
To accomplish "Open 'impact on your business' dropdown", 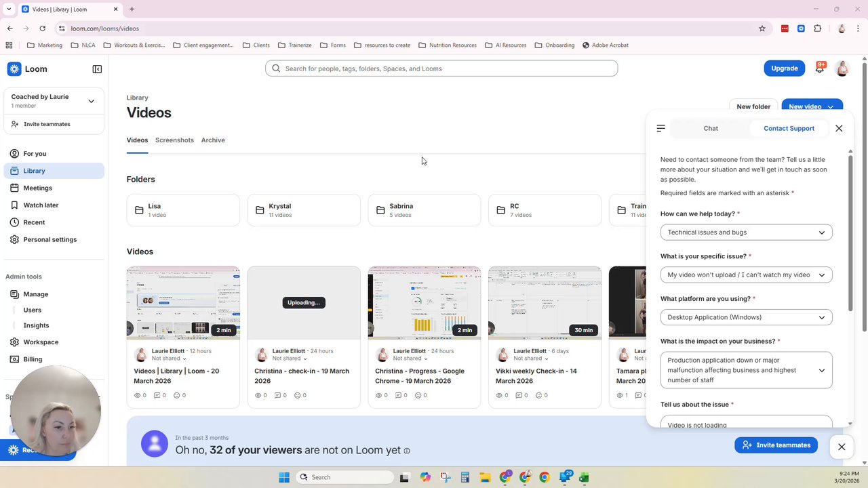I will 746,370.
